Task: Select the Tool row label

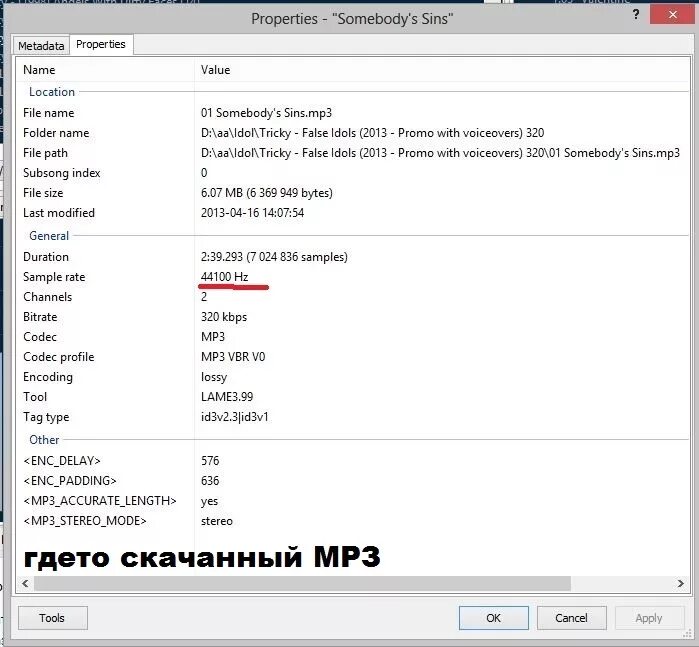Action: click(x=35, y=397)
